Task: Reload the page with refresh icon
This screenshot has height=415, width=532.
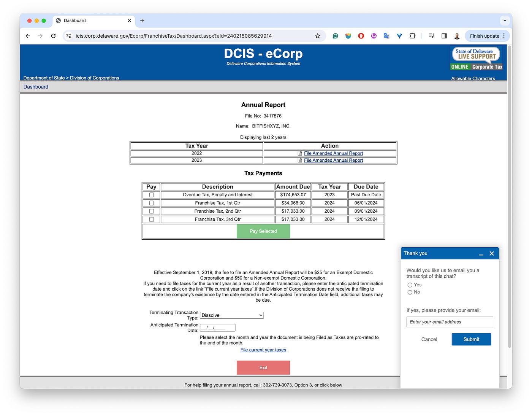Action: pyautogui.click(x=53, y=36)
